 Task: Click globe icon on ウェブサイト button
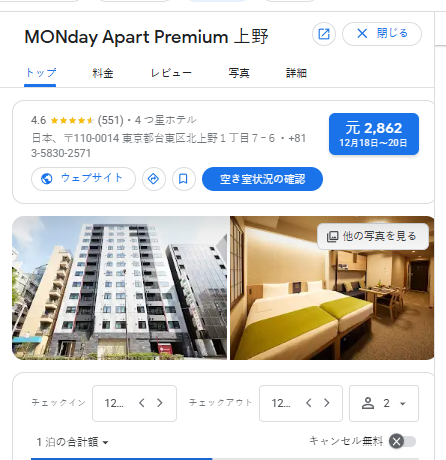47,179
